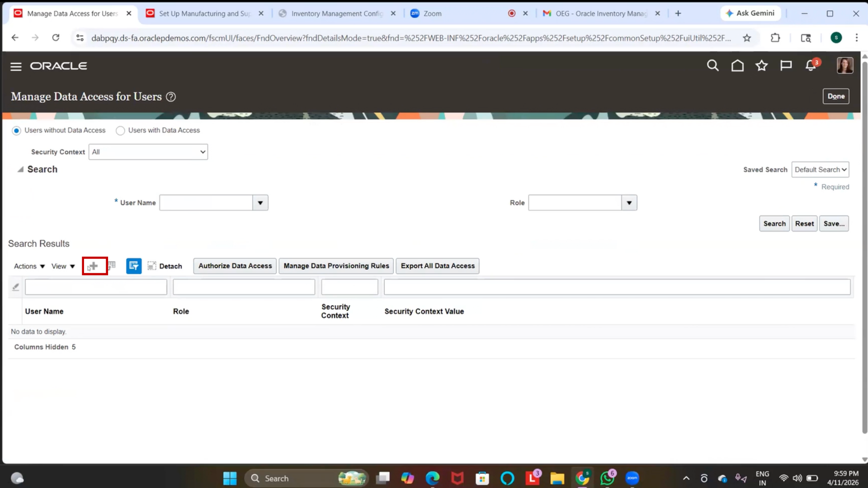This screenshot has width=868, height=488.
Task: Click Authorize Data Access button
Action: (235, 266)
